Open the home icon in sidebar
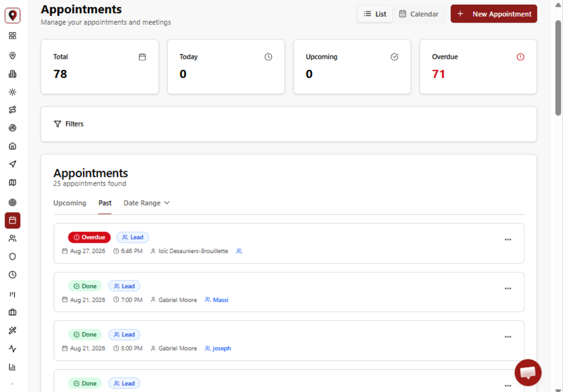Image resolution: width=563 pixels, height=392 pixels. click(13, 146)
